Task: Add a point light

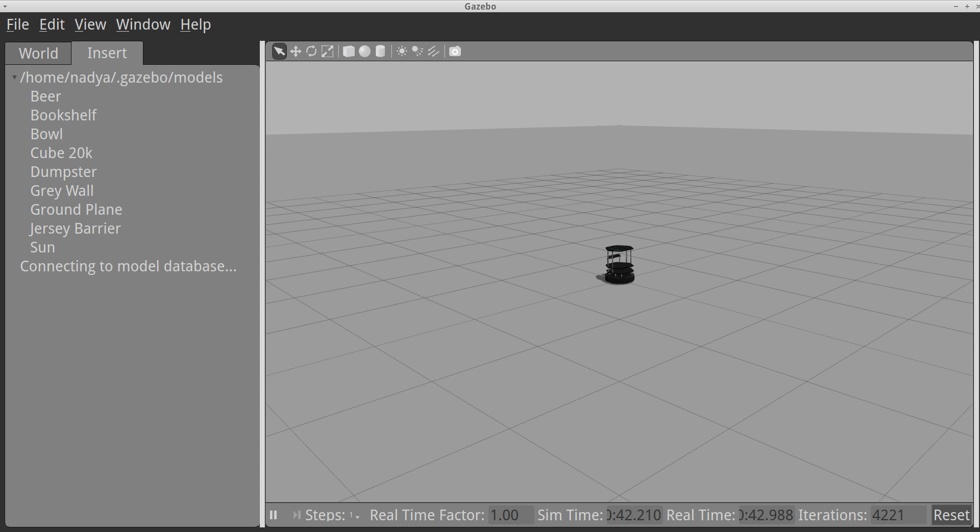Action: tap(402, 52)
